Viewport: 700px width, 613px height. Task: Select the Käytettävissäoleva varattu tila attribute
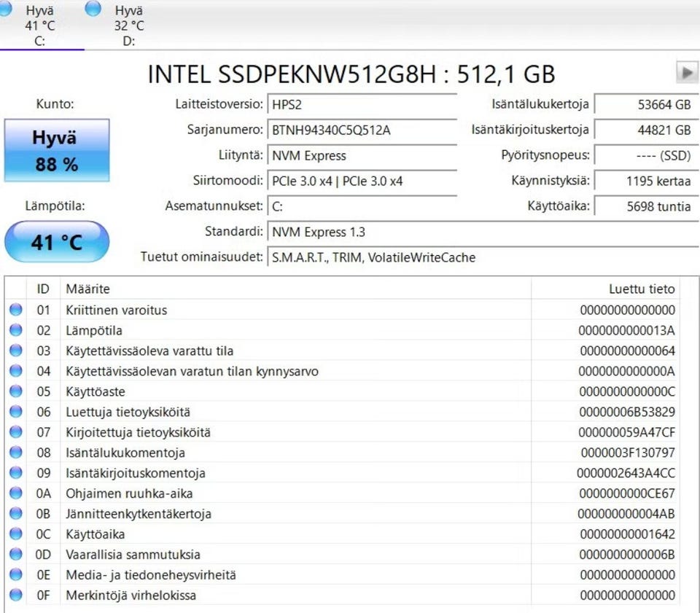point(149,351)
